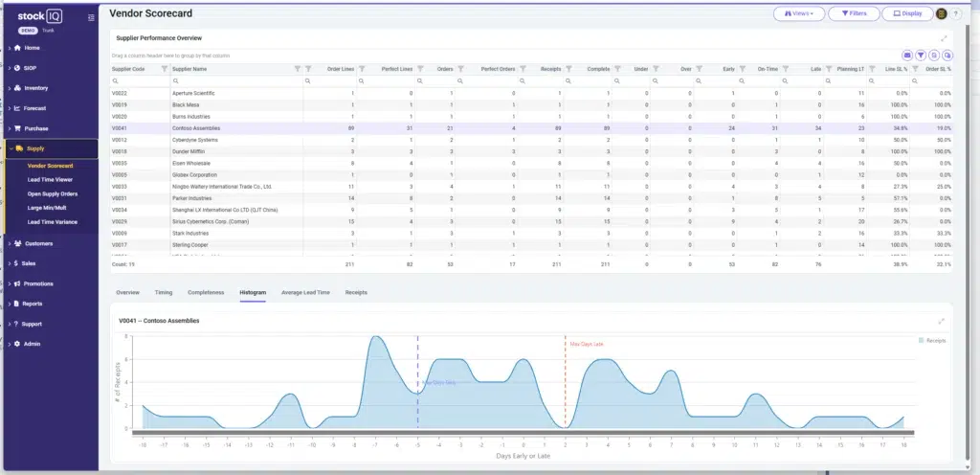Expand the SIOP sidebar section chevron

click(10, 67)
